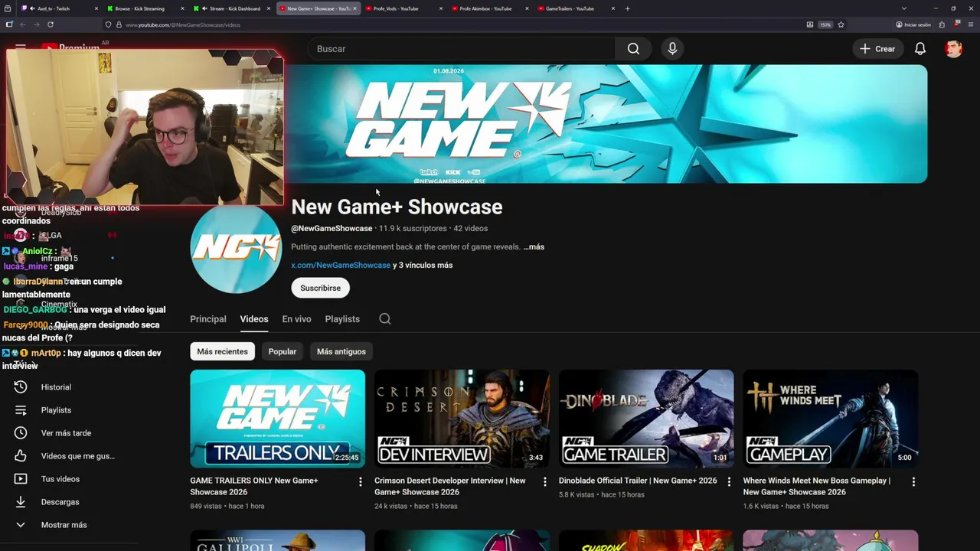The width and height of the screenshot is (980, 551).
Task: Click GAME TRAILERS ONLY New Game+ title
Action: coord(254,486)
